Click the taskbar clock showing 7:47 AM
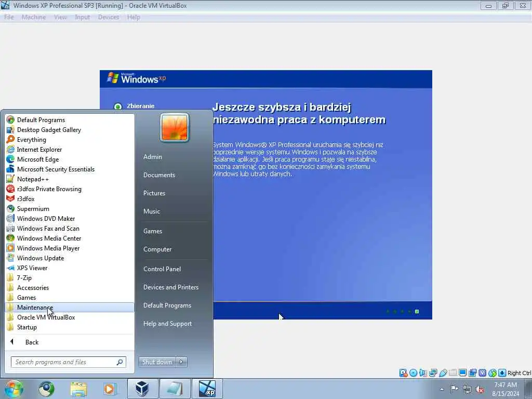 coord(506,389)
